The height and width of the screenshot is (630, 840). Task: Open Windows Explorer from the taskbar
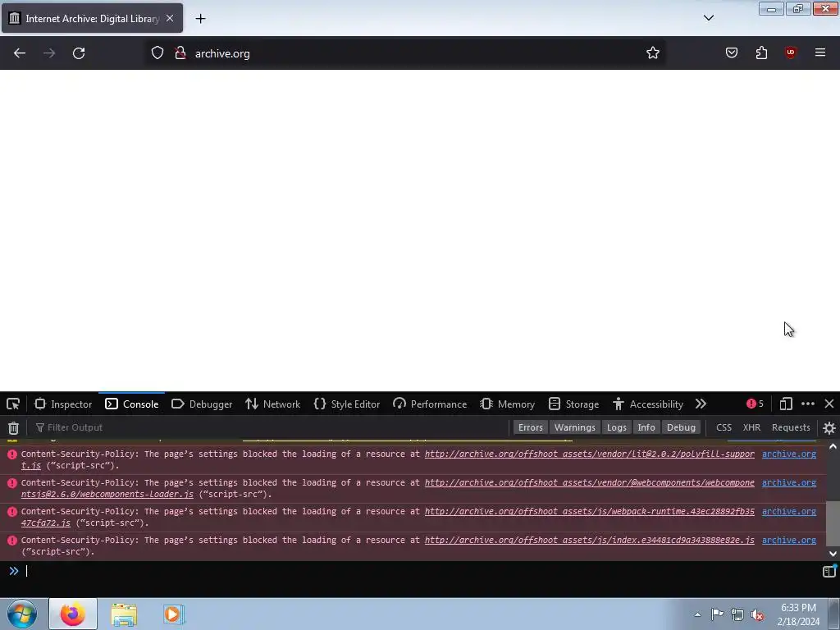click(x=124, y=614)
